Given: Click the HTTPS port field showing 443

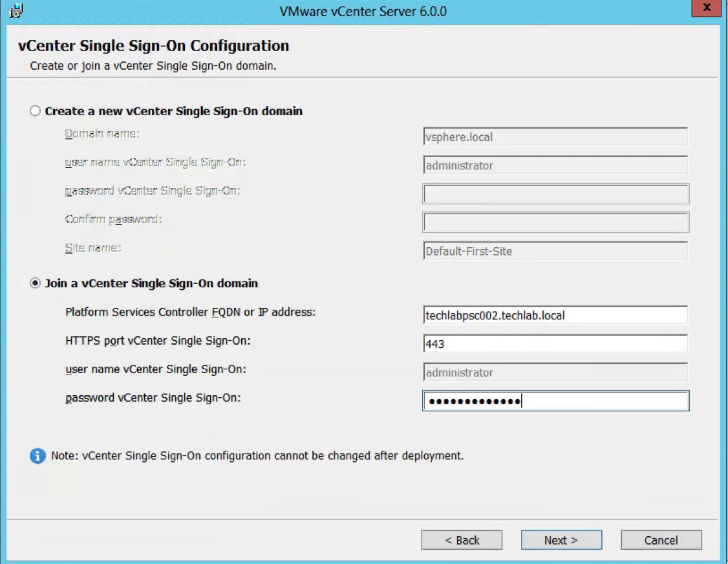Looking at the screenshot, I should 555,344.
